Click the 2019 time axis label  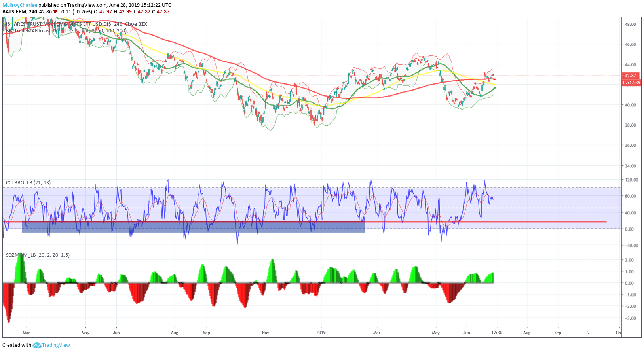321,333
